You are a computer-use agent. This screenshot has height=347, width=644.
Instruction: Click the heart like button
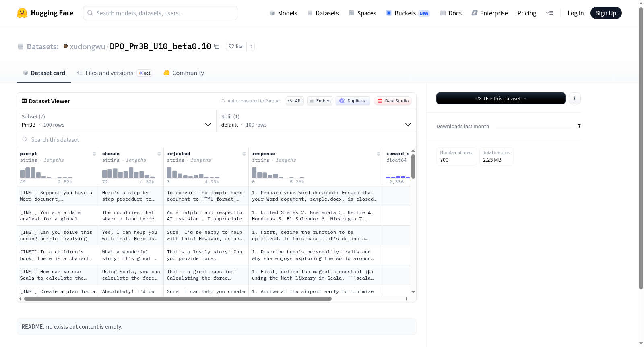pyautogui.click(x=236, y=46)
